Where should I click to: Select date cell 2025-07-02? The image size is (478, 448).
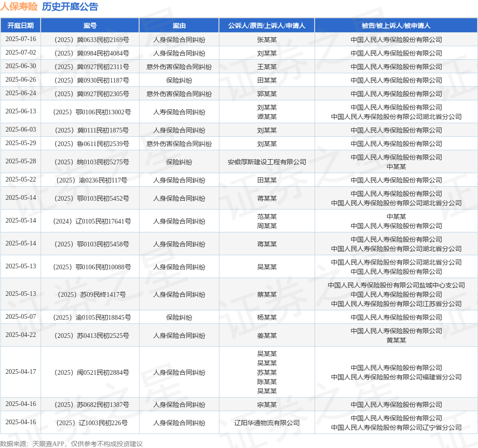[x=21, y=52]
